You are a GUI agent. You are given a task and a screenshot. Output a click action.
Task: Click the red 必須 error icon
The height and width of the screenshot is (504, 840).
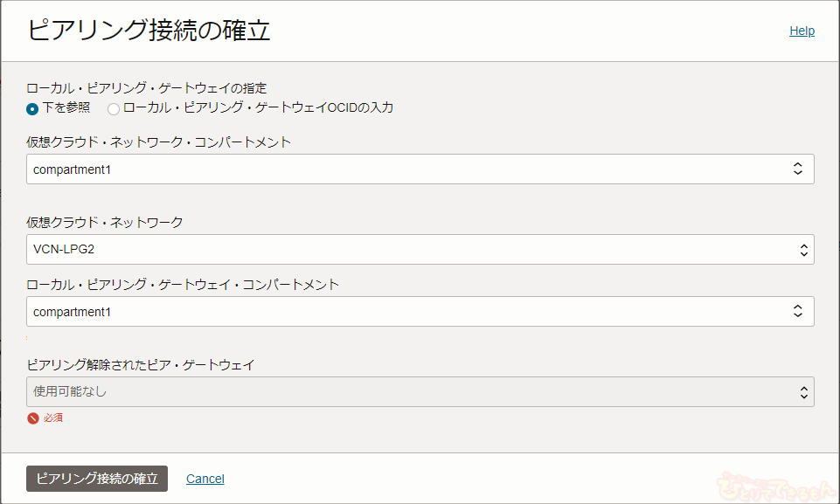pos(33,418)
